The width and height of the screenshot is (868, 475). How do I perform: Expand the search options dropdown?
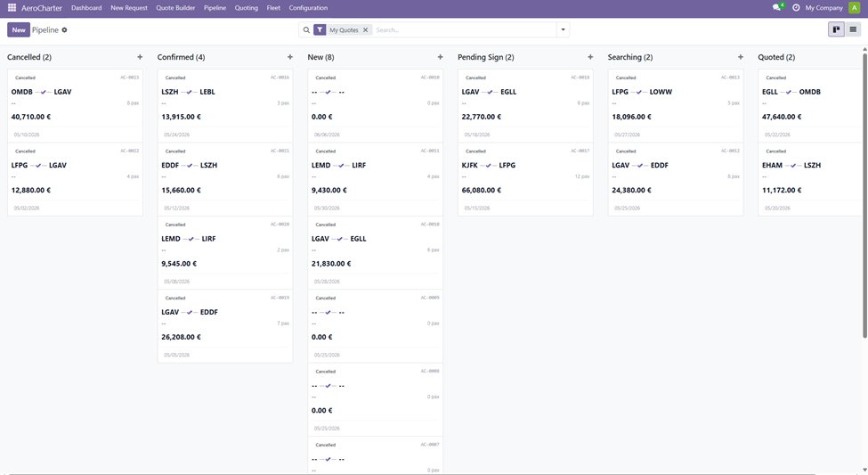tap(563, 30)
